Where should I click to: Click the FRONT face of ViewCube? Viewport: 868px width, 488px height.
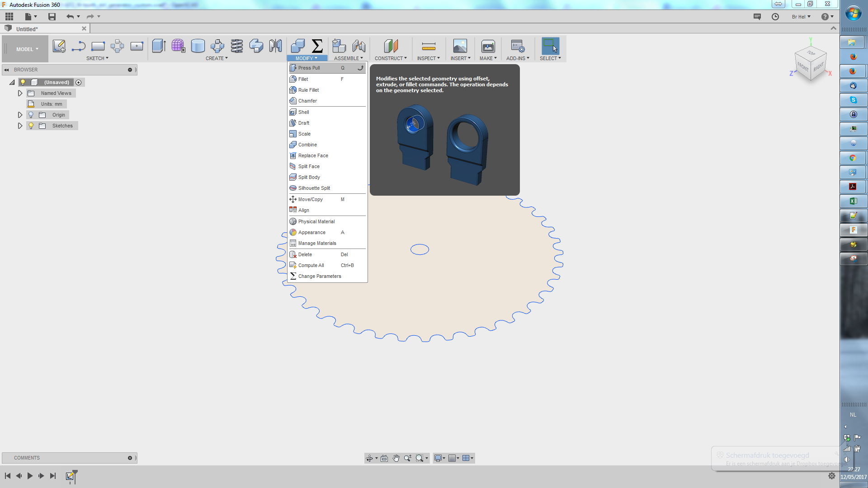(803, 67)
